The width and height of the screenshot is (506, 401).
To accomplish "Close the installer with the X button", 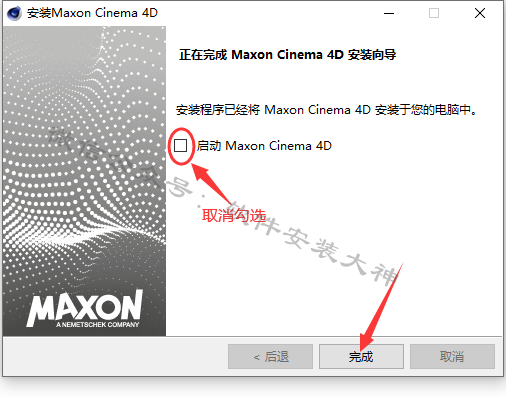I will (480, 13).
